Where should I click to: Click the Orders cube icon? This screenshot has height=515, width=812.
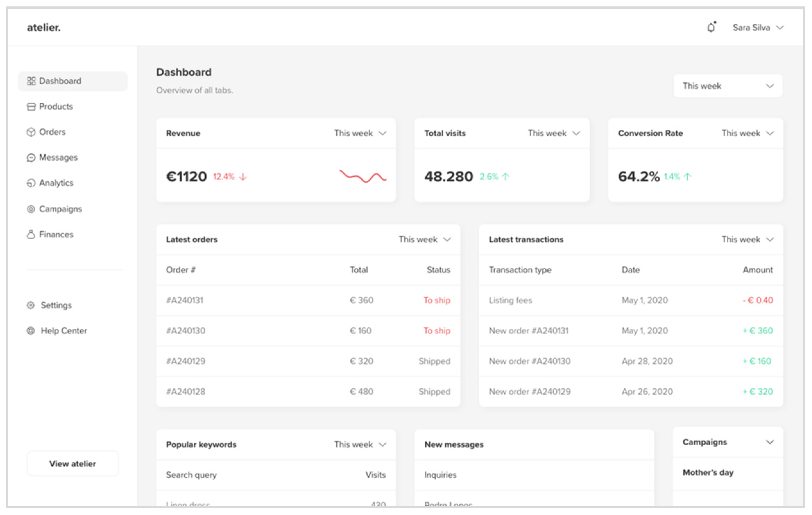[31, 132]
